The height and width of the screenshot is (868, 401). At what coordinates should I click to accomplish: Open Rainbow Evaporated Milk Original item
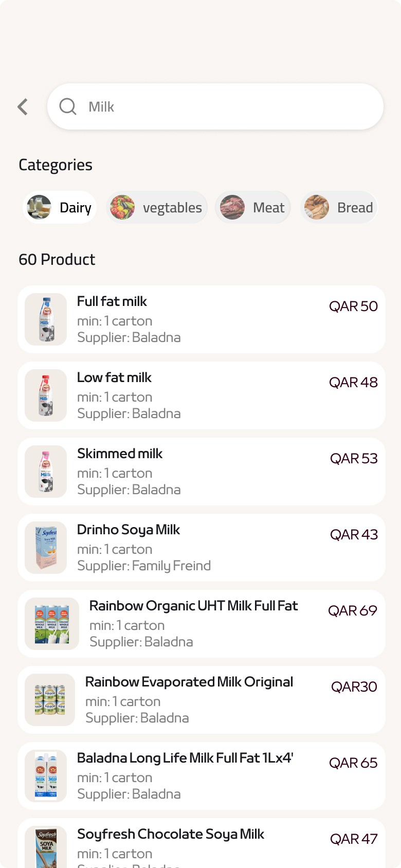click(x=202, y=700)
